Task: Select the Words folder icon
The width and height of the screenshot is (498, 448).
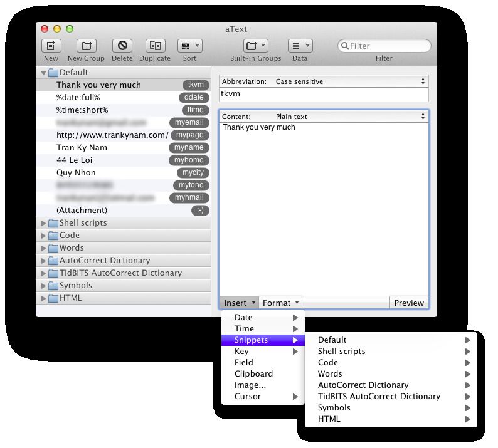Action: (x=53, y=248)
